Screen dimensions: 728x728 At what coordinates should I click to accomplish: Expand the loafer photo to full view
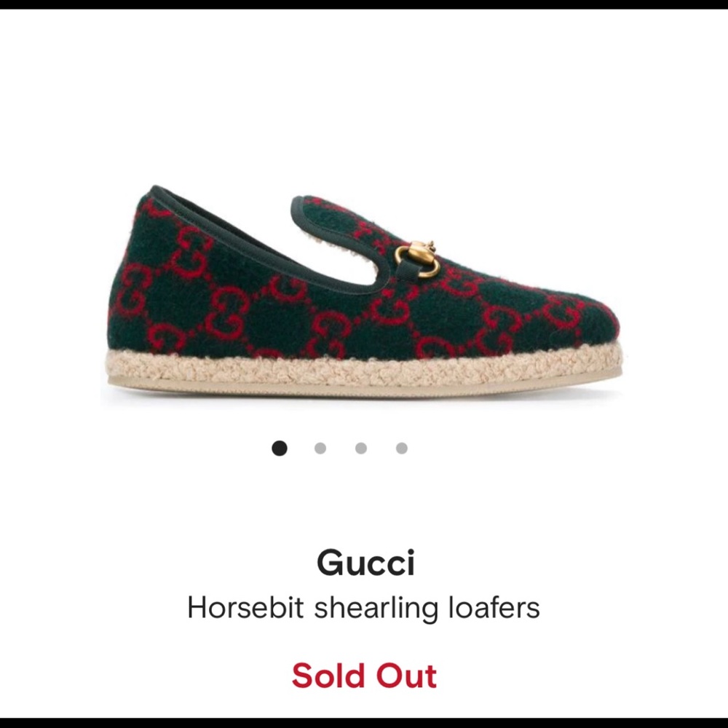[x=364, y=291]
